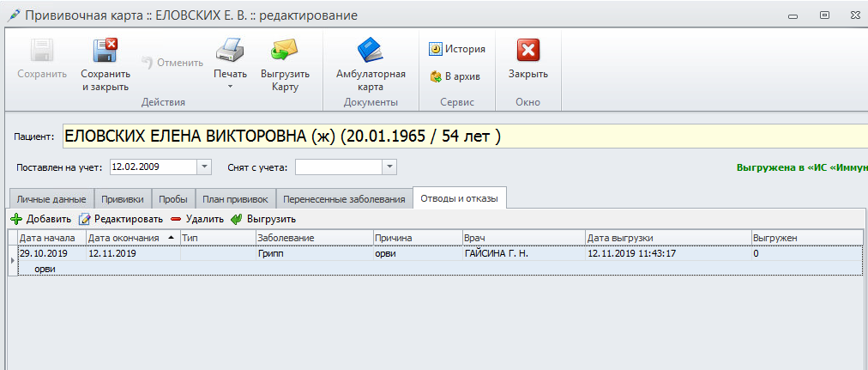Open the Перенесенные заболевания tab

[344, 199]
